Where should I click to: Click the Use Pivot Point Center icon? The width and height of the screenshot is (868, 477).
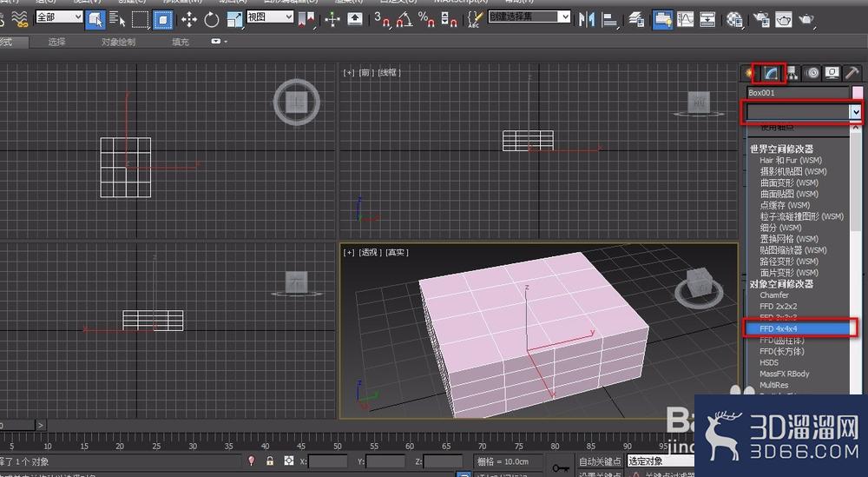pos(306,20)
